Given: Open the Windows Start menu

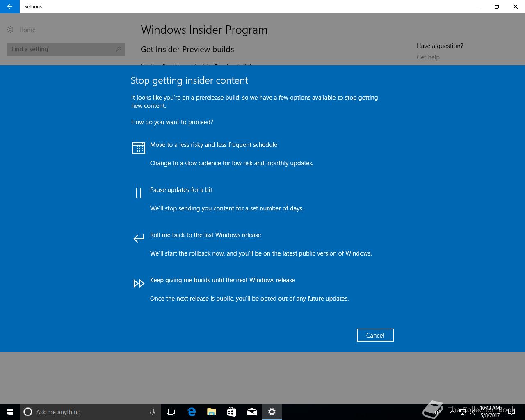Looking at the screenshot, I should (10, 412).
